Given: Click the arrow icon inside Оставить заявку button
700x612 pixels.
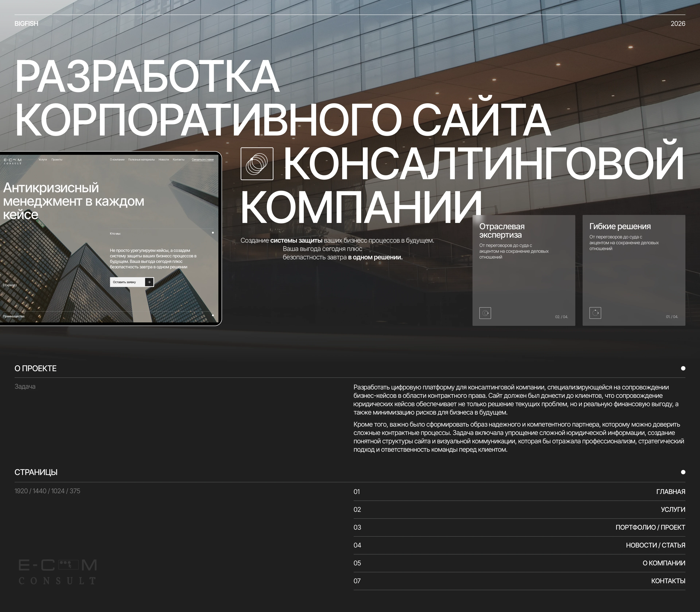Looking at the screenshot, I should (x=149, y=282).
